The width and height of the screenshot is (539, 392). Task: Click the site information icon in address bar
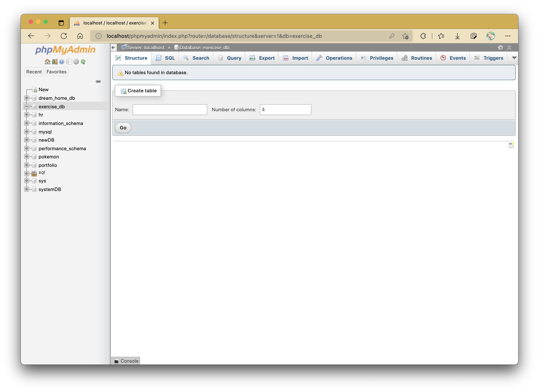click(99, 36)
